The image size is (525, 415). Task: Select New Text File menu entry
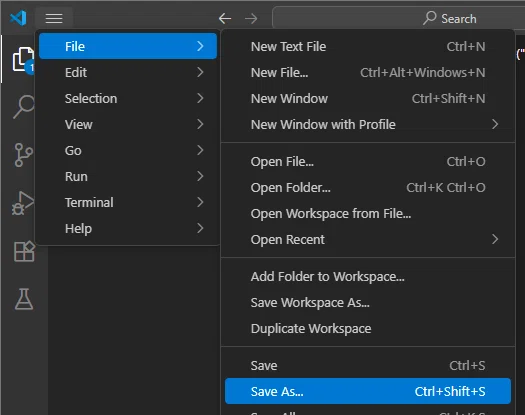coord(368,47)
